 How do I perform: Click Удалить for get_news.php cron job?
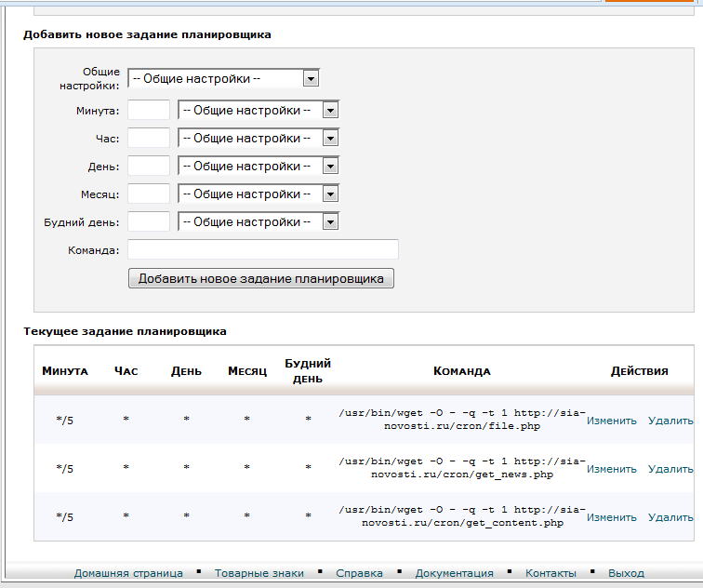tap(670, 469)
